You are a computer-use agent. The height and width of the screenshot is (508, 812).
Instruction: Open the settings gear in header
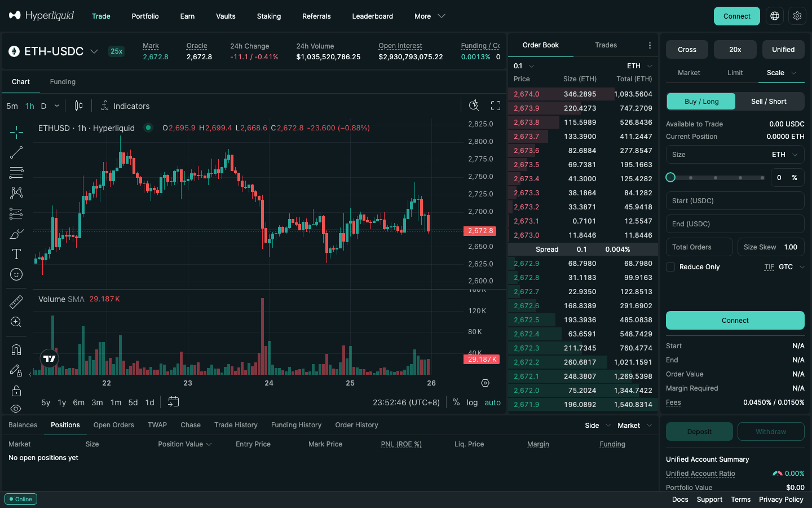coord(797,16)
